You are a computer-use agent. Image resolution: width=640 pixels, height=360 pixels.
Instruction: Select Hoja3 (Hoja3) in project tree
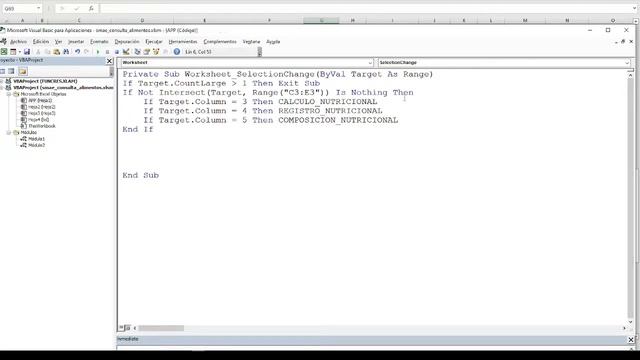pos(42,113)
